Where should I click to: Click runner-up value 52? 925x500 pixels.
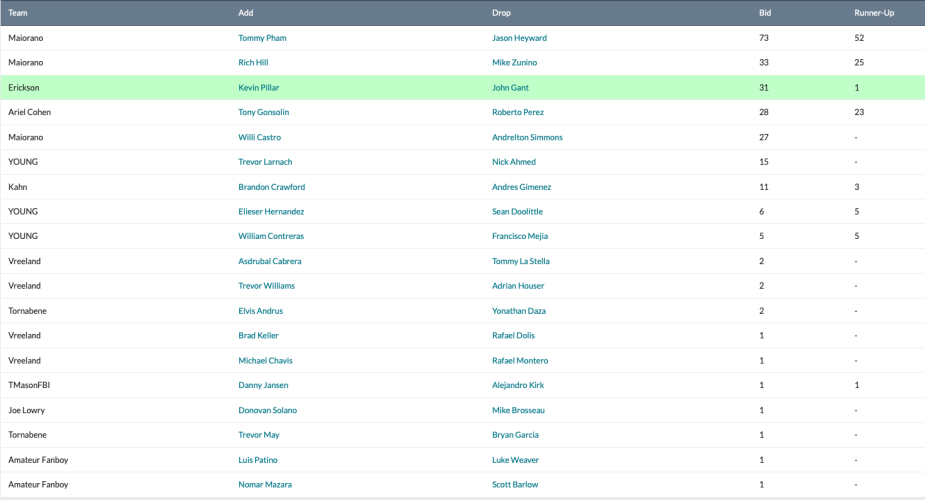tap(859, 38)
